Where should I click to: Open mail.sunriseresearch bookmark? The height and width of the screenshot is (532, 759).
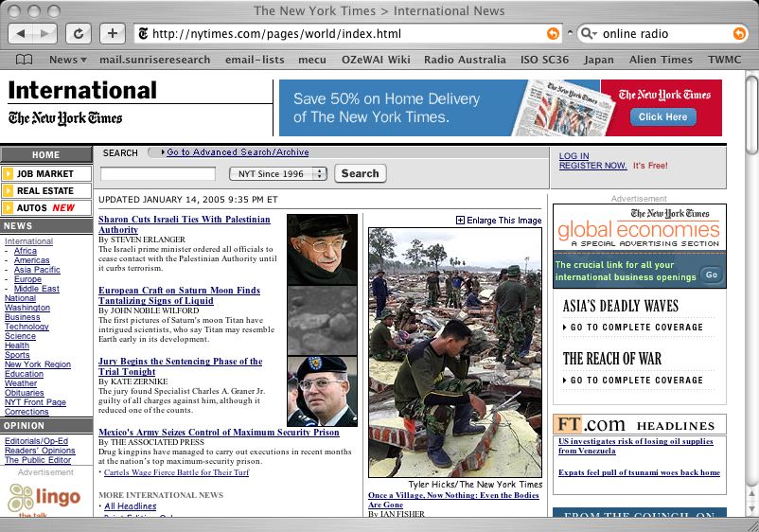pyautogui.click(x=155, y=60)
